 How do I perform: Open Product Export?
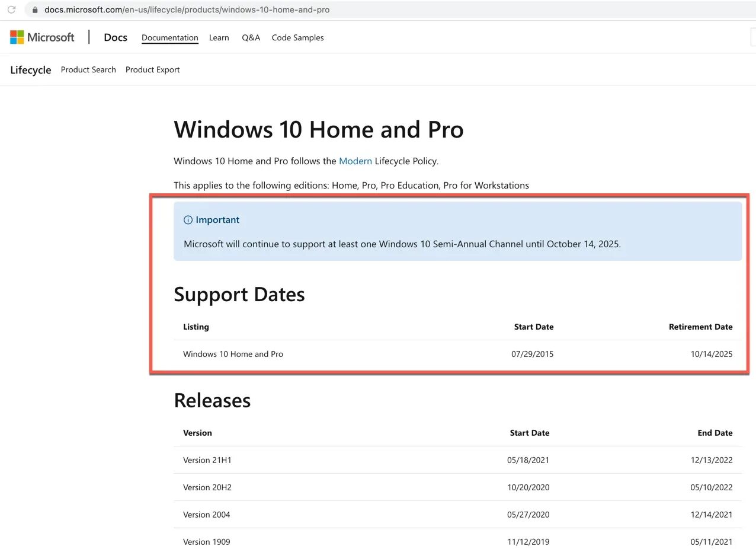point(153,69)
